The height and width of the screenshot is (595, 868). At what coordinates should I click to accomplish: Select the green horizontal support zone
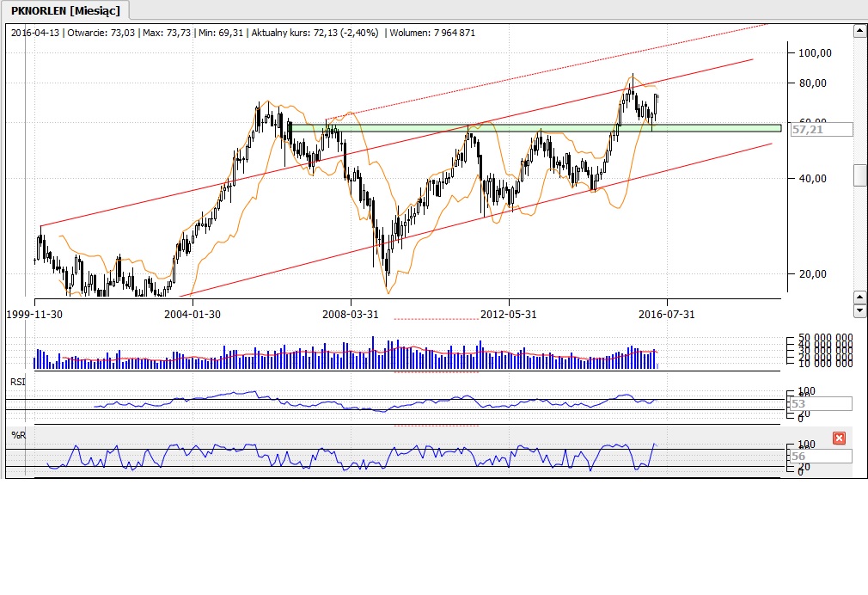533,128
